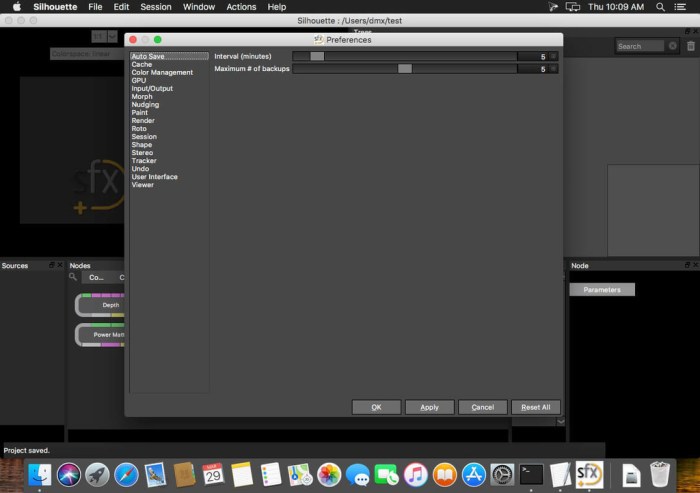
Task: Select Nudging in the preferences list
Action: click(145, 104)
